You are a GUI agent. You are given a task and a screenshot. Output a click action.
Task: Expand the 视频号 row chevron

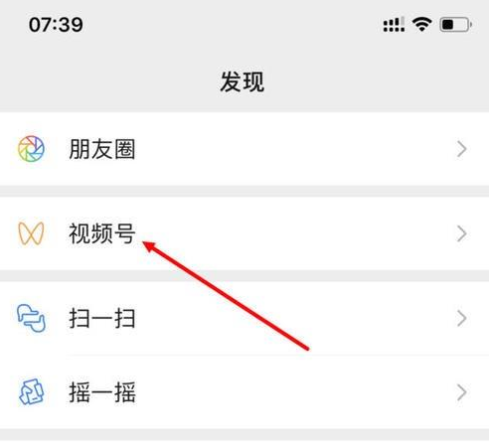click(x=462, y=233)
